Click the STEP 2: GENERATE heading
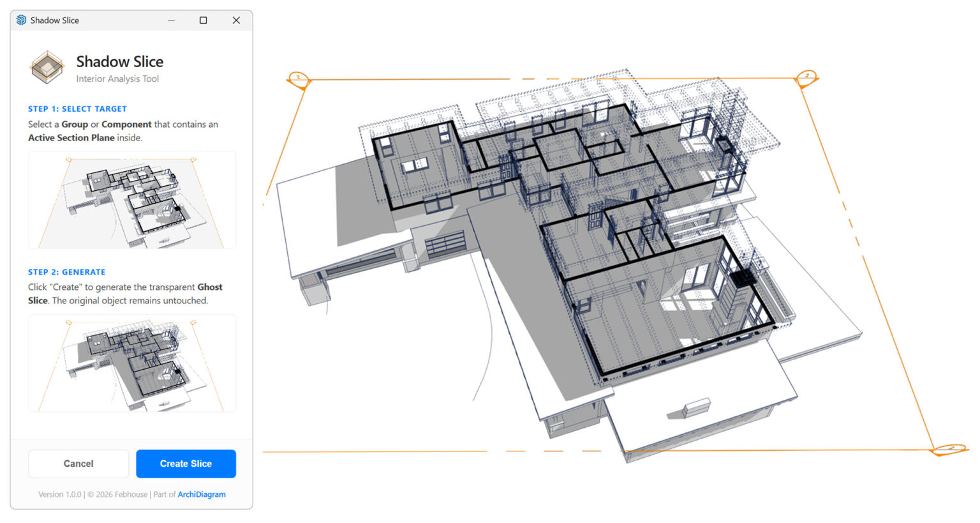980x523 pixels. (x=66, y=272)
